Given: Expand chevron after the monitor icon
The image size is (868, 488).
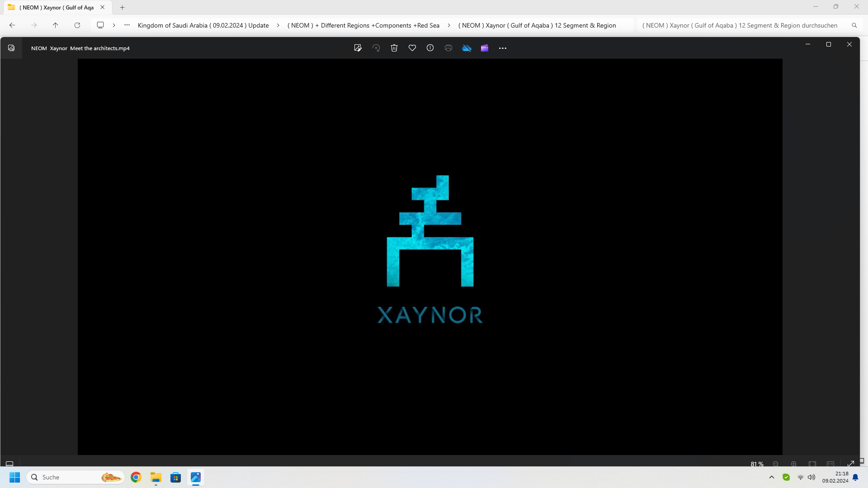Looking at the screenshot, I should tap(114, 25).
